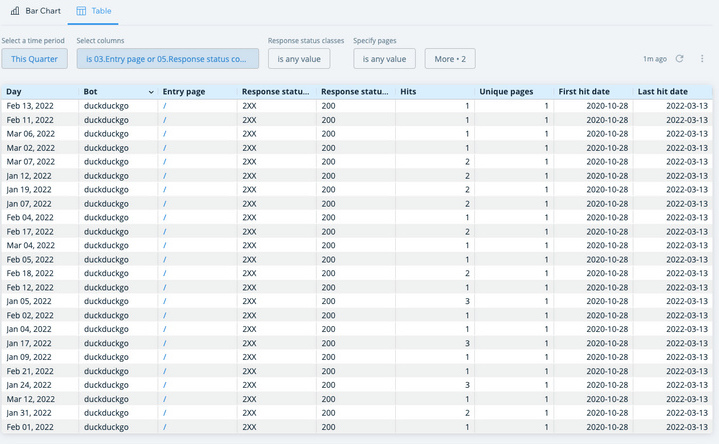The width and height of the screenshot is (719, 444).
Task: Click duckduckgo in the Mar 02, 2022 row
Action: (x=106, y=148)
